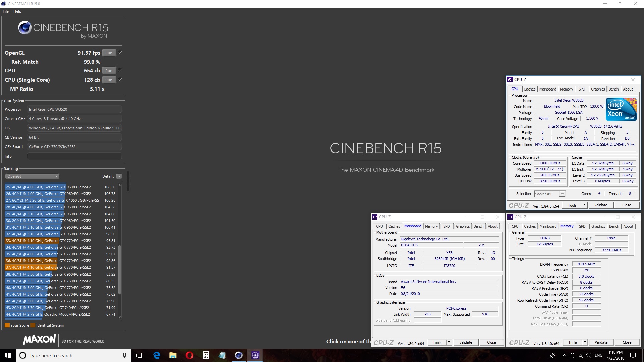This screenshot has height=362, width=644.
Task: Toggle the OpenGL test checkbox
Action: (120, 53)
